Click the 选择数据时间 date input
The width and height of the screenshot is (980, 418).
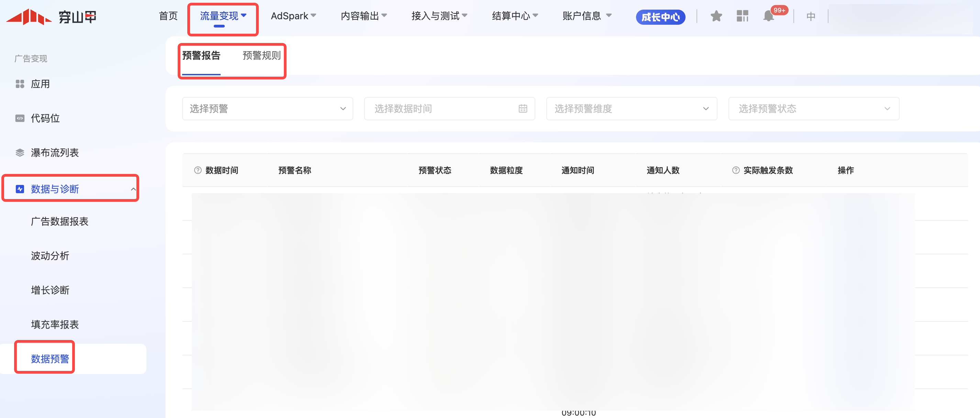coord(441,109)
